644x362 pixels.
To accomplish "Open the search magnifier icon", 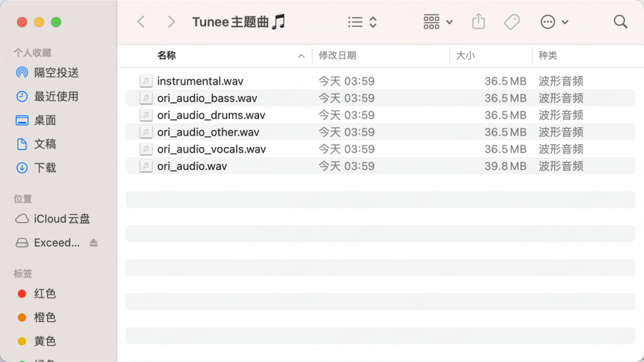I will coord(620,22).
